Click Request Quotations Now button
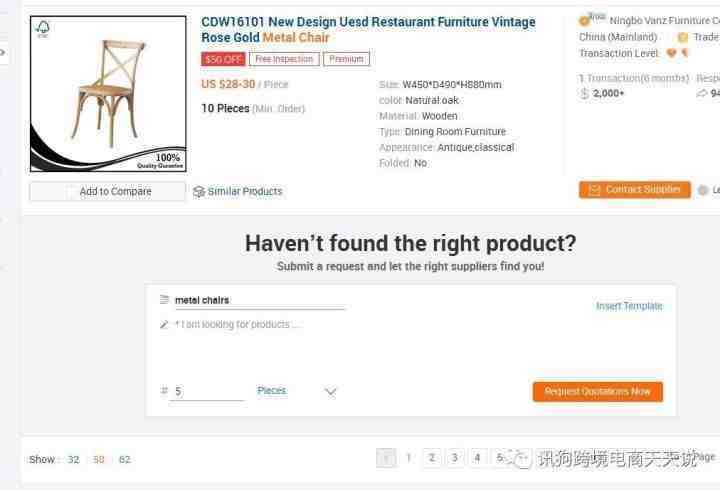Screen dimensions: 720x490 (x=598, y=392)
